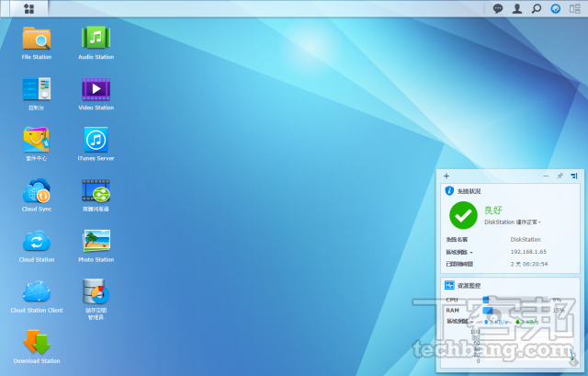Open Photo Station

[96, 242]
